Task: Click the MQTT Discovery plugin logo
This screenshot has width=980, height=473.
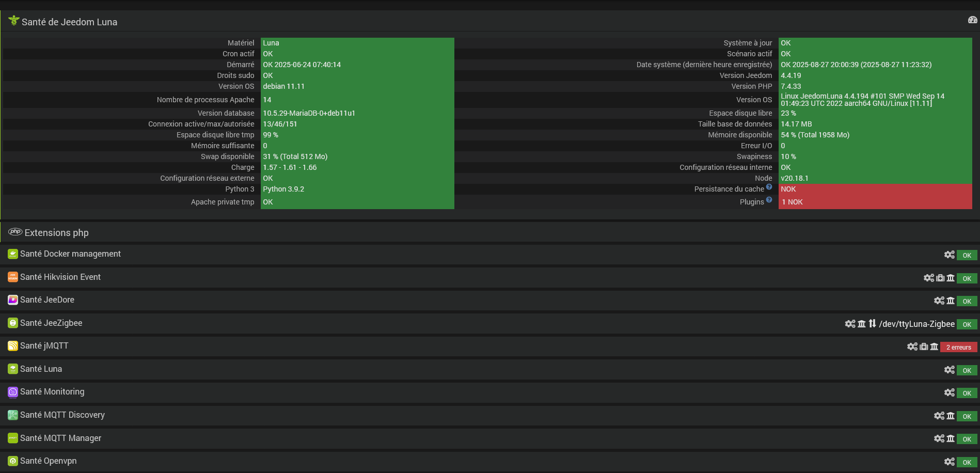Action: 13,415
